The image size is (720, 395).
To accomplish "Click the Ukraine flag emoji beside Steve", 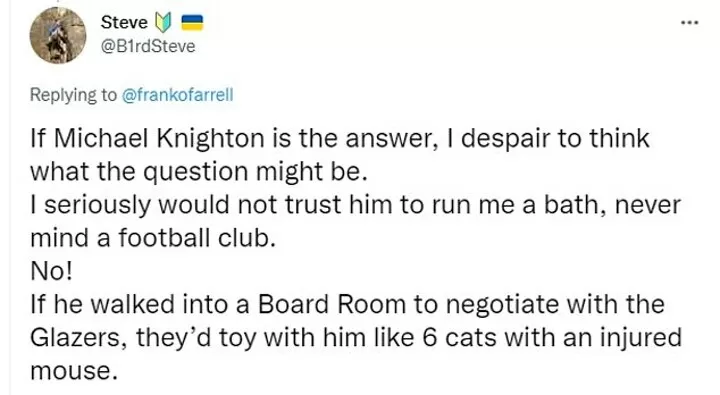I will pos(192,23).
